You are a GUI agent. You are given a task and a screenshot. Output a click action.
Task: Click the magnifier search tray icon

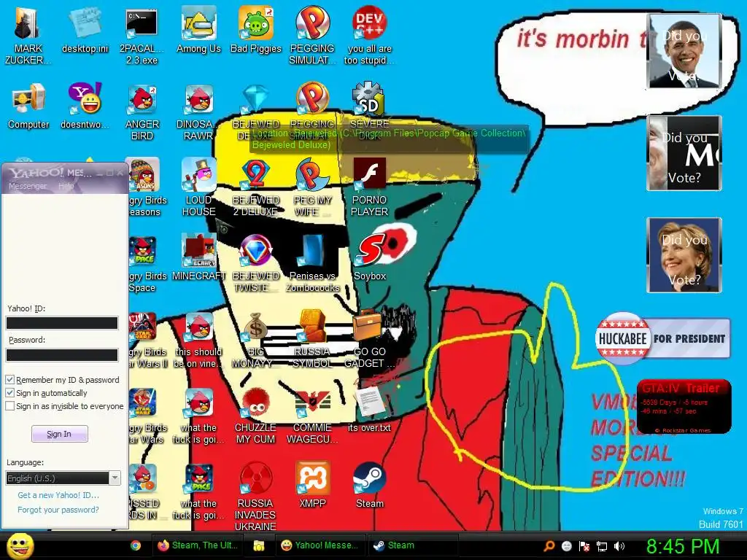pos(549,546)
